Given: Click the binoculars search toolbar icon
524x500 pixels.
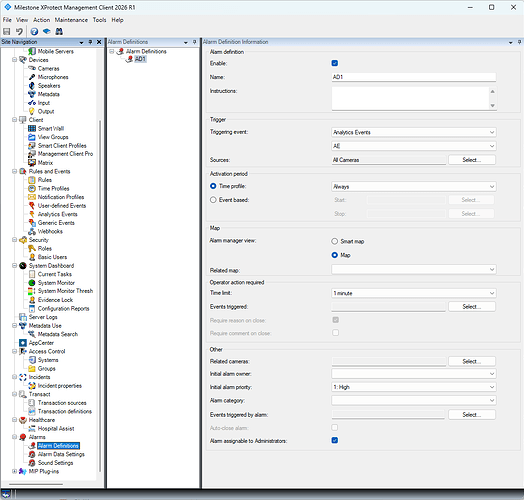Looking at the screenshot, I should 59,31.
